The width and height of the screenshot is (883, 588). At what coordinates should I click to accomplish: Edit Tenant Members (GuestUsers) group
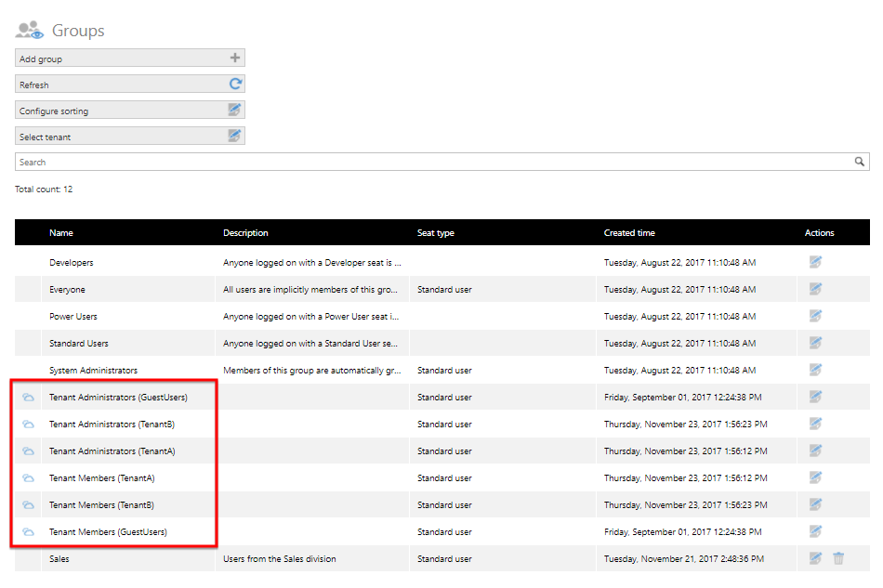815,531
